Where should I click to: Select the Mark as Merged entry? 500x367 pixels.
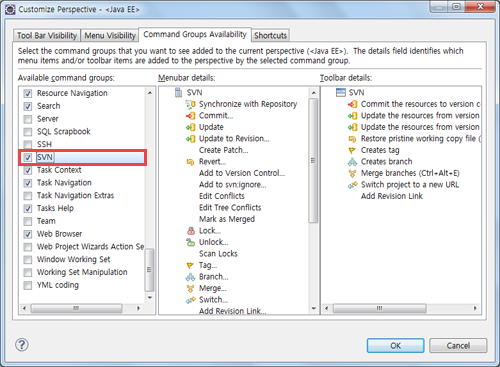(227, 219)
